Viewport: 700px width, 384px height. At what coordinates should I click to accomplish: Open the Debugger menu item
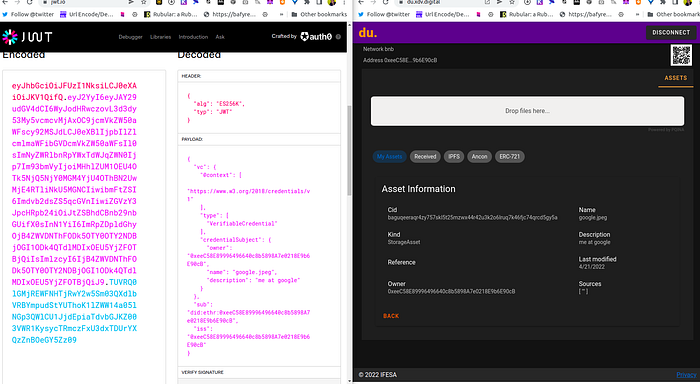(130, 37)
